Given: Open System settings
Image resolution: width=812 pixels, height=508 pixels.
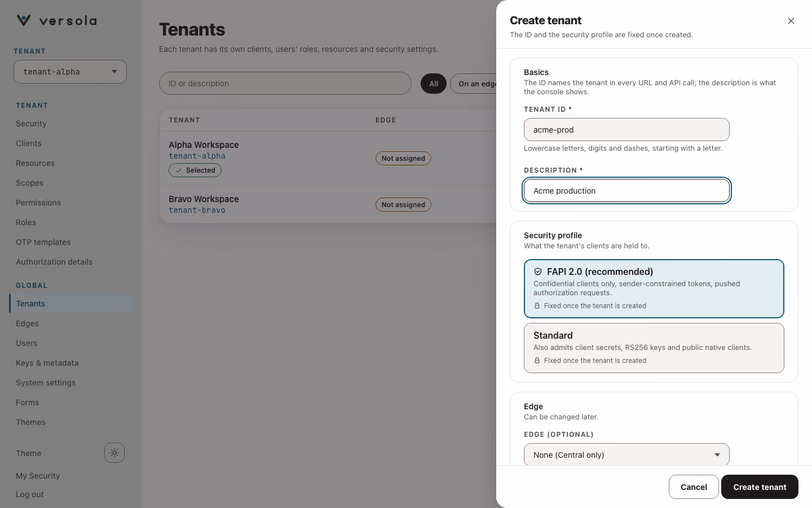Looking at the screenshot, I should click(x=46, y=383).
